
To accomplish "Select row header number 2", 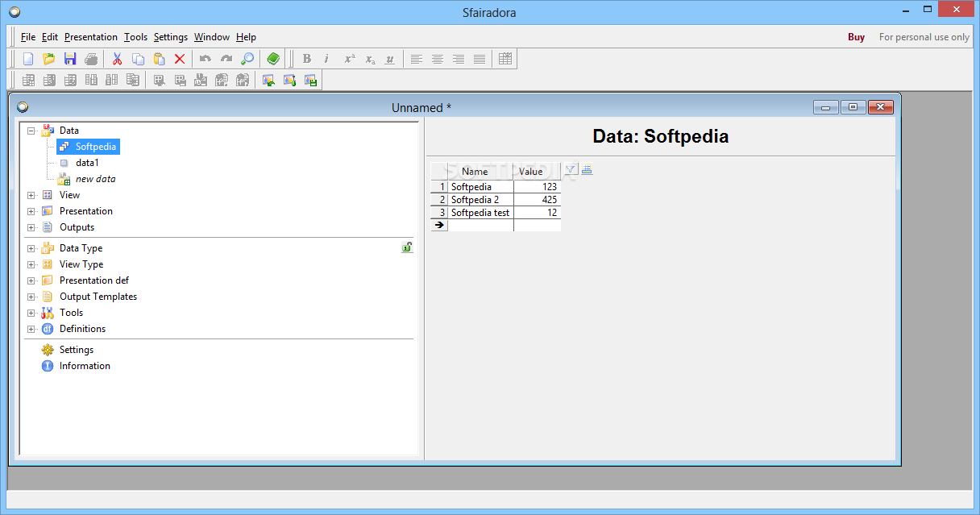I will pyautogui.click(x=439, y=200).
